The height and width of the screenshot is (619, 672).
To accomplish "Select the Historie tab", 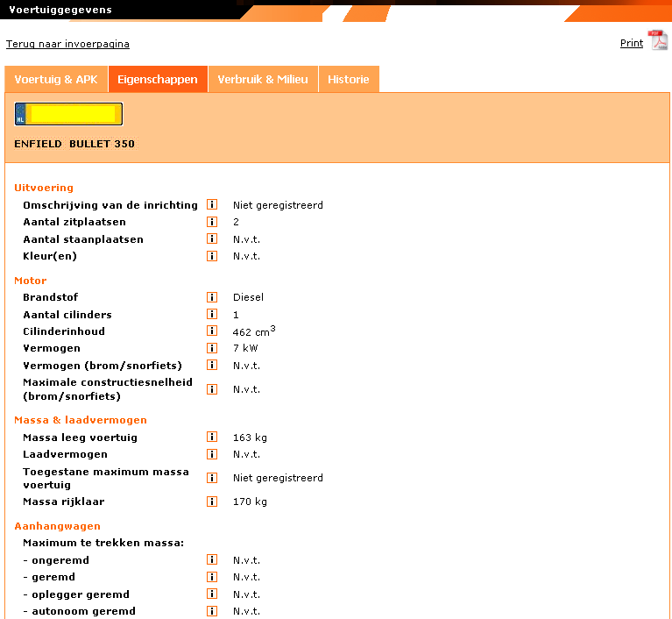I will click(348, 79).
